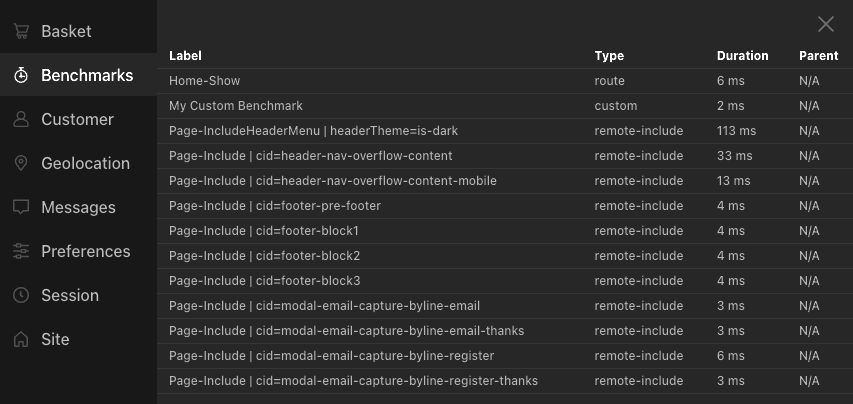
Task: Click the Parent column header
Action: tap(818, 56)
